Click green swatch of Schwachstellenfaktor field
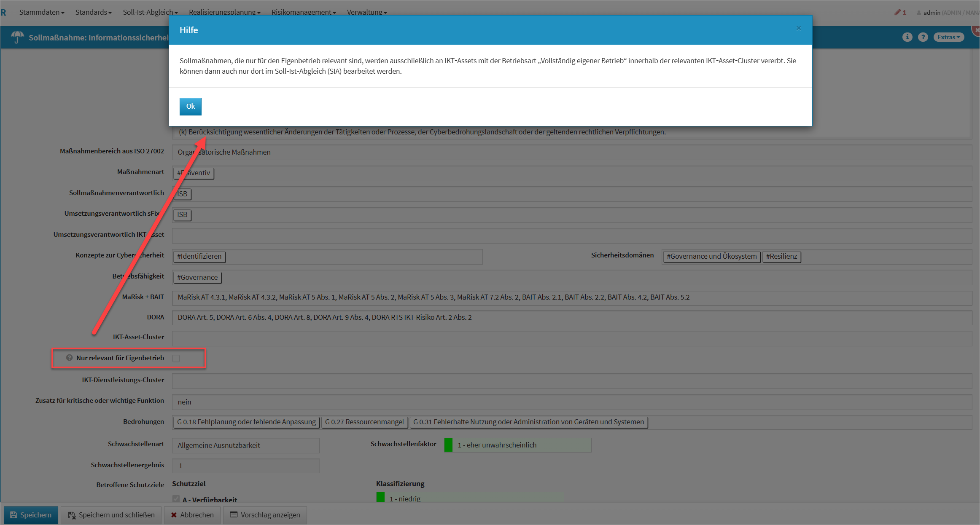 pos(448,445)
